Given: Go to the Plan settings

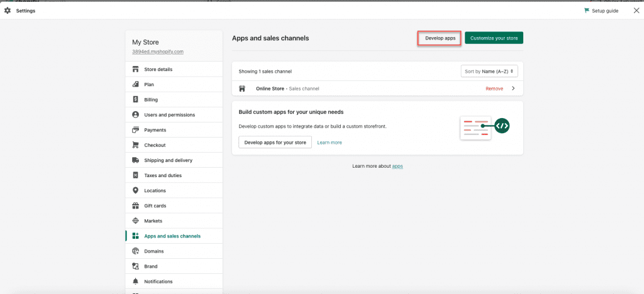Looking at the screenshot, I should coord(174,84).
